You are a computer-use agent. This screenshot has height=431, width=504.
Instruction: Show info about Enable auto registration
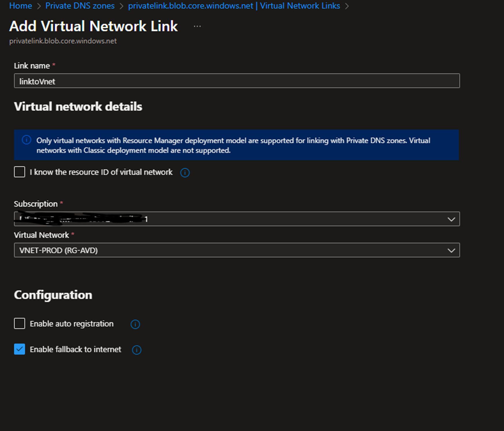pyautogui.click(x=135, y=324)
